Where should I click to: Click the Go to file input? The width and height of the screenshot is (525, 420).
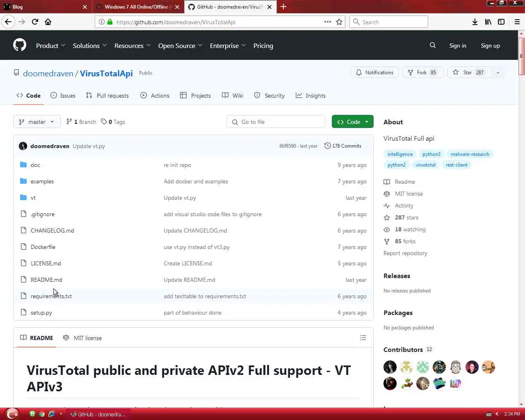276,122
